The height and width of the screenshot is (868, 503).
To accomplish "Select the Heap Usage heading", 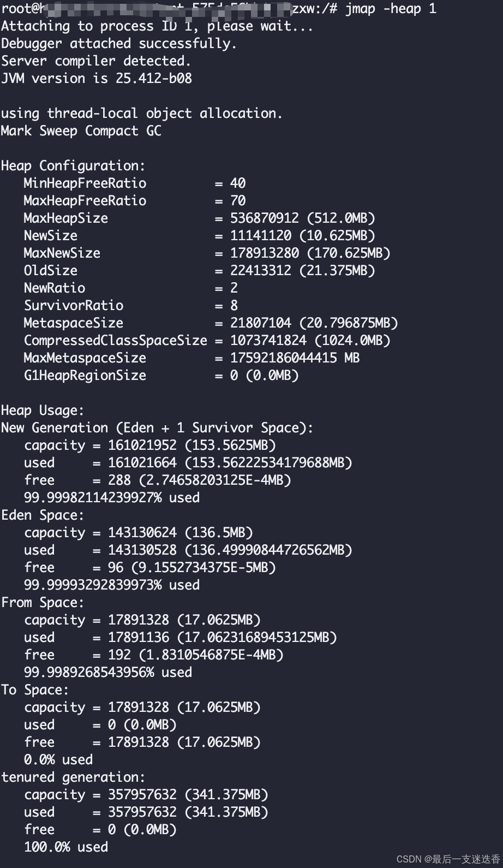I will (43, 411).
